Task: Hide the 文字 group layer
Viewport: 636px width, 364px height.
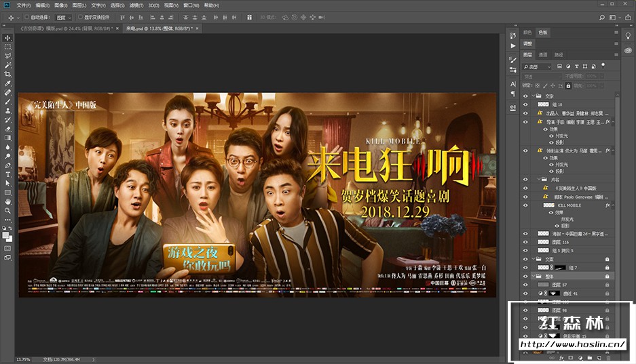Action: point(525,96)
